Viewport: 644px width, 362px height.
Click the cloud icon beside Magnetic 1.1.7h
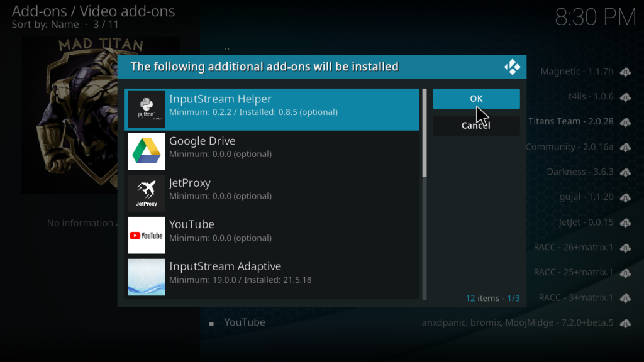coord(625,72)
